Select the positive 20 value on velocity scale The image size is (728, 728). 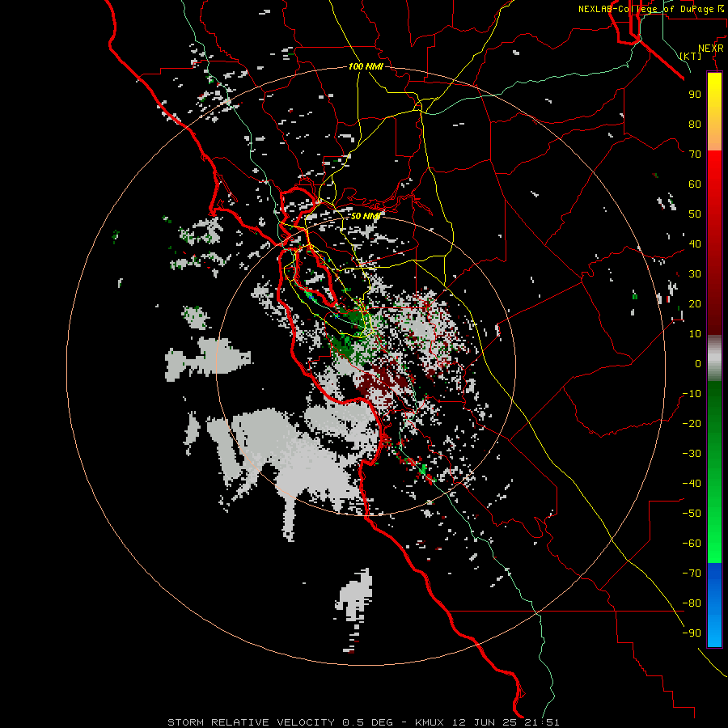[x=695, y=303]
